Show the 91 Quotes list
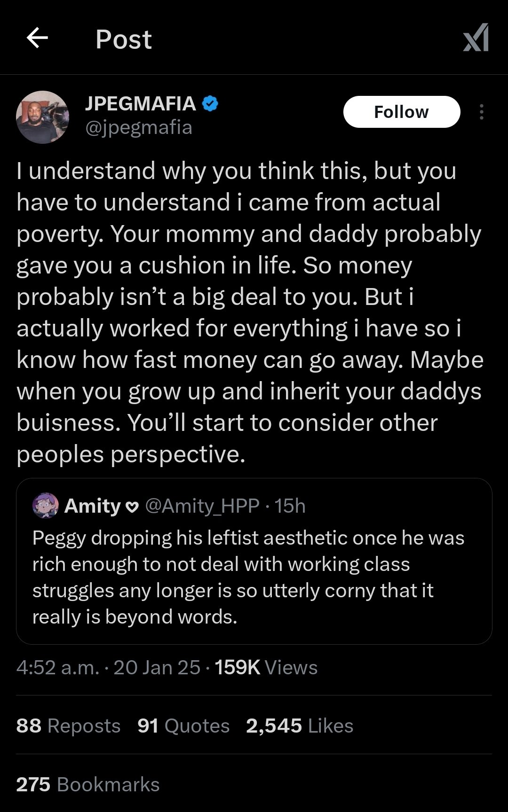Viewport: 508px width, 812px height. click(x=183, y=726)
